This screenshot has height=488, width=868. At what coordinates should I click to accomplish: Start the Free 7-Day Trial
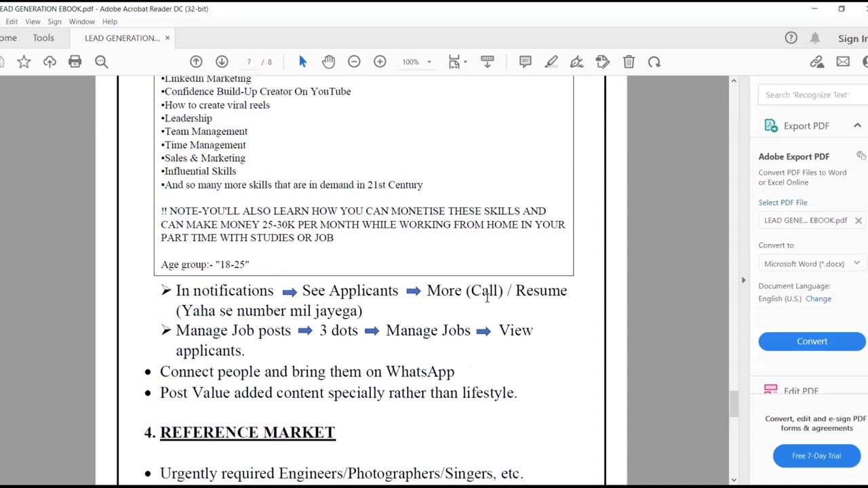(816, 455)
